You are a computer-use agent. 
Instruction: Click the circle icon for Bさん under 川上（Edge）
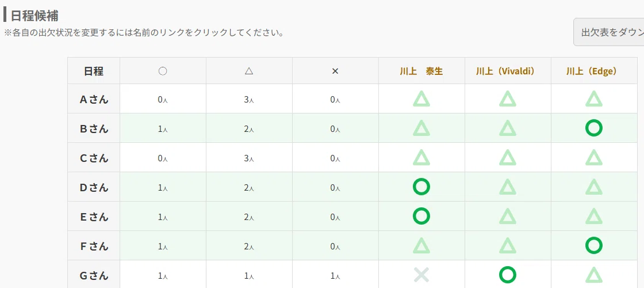(593, 128)
